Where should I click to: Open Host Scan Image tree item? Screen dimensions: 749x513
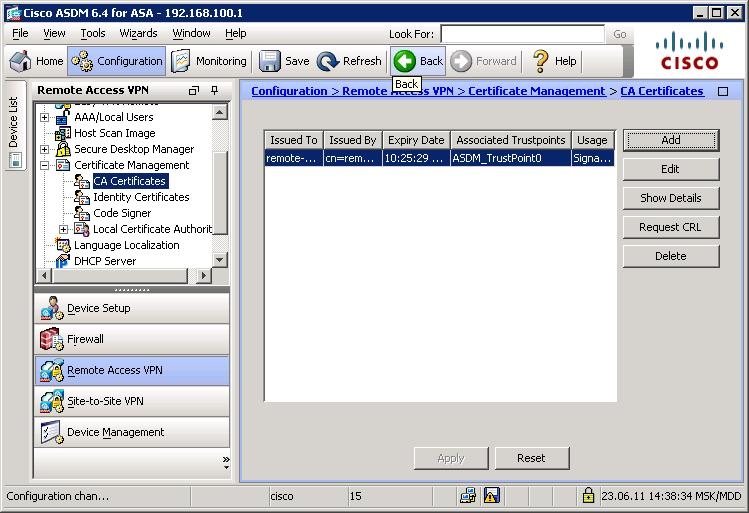point(115,133)
